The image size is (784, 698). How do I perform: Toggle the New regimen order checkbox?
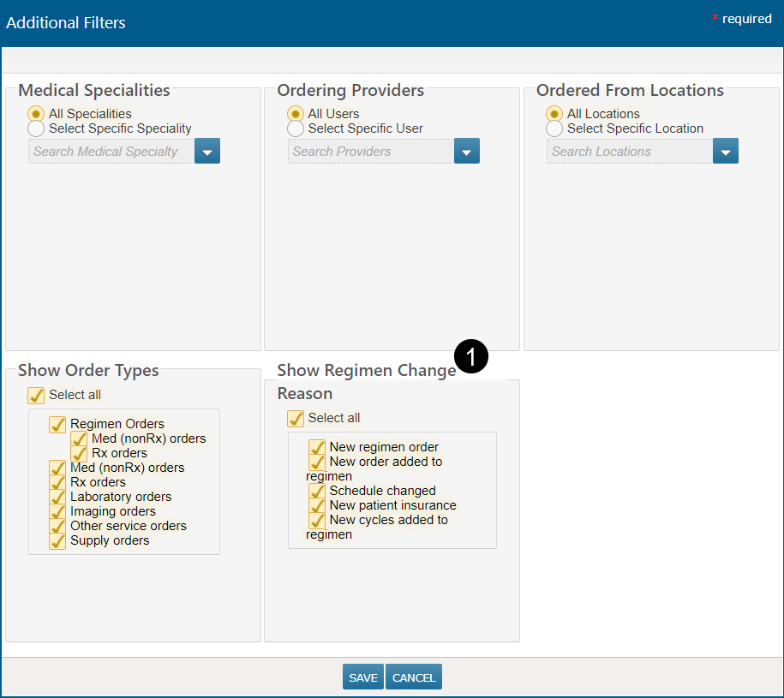pyautogui.click(x=317, y=447)
